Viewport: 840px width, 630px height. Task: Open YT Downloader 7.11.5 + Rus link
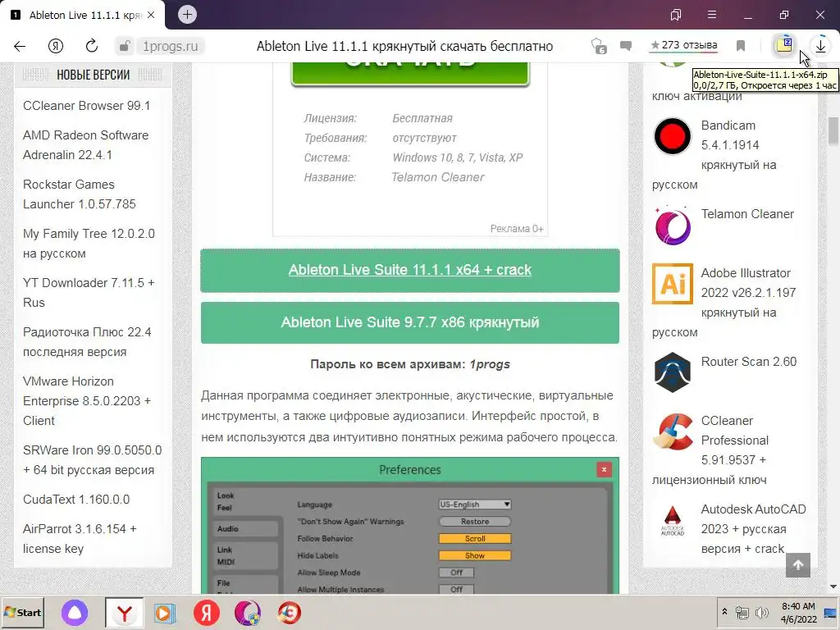(x=89, y=293)
